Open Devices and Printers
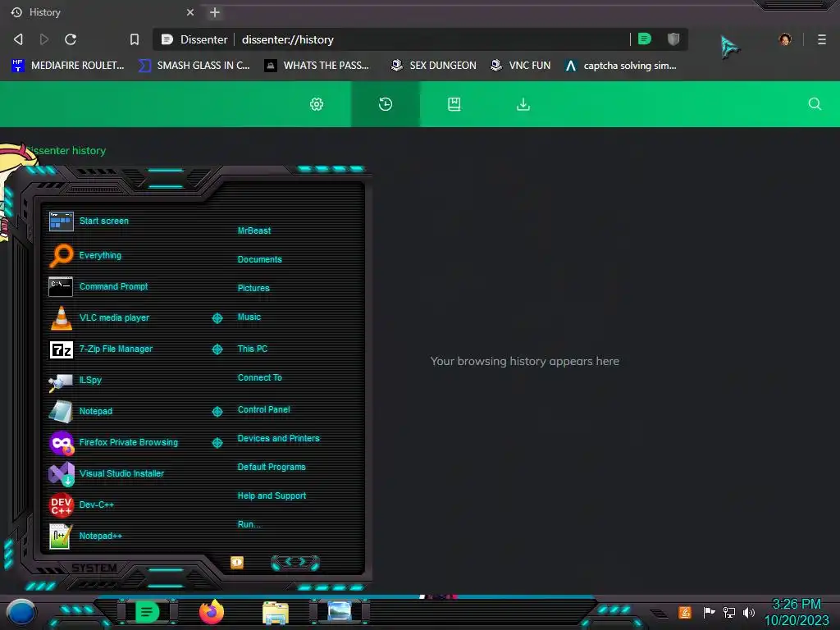The height and width of the screenshot is (630, 840). 279,438
